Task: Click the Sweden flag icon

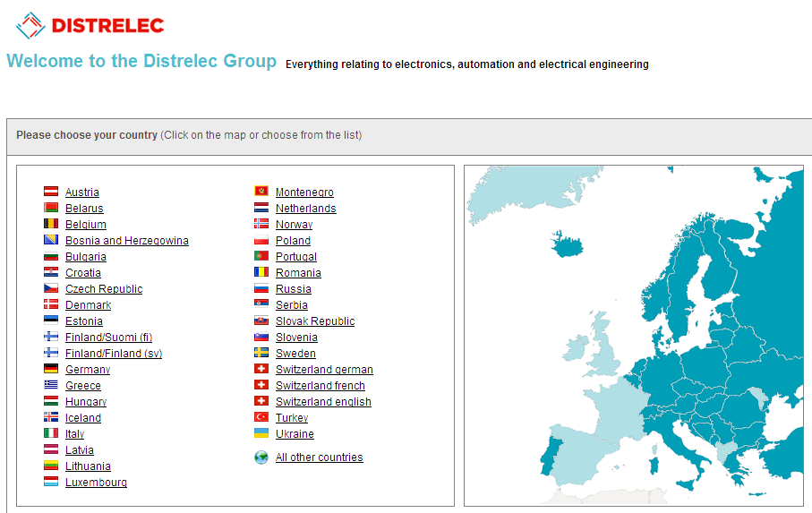Action: 261,353
